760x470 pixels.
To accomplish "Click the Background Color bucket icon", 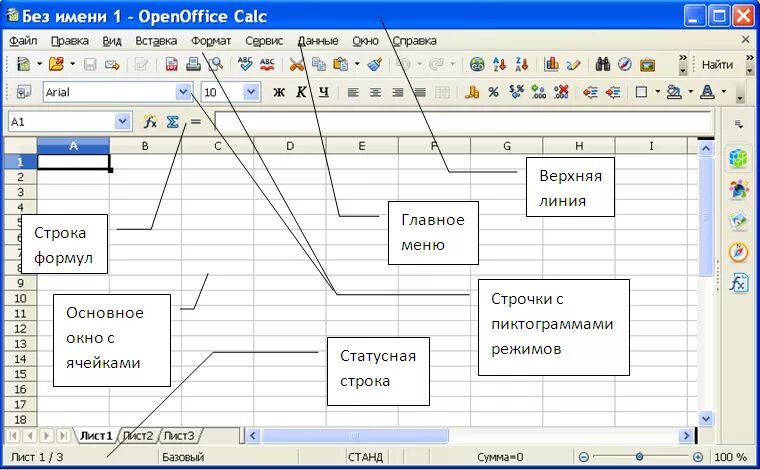I will coord(674,92).
